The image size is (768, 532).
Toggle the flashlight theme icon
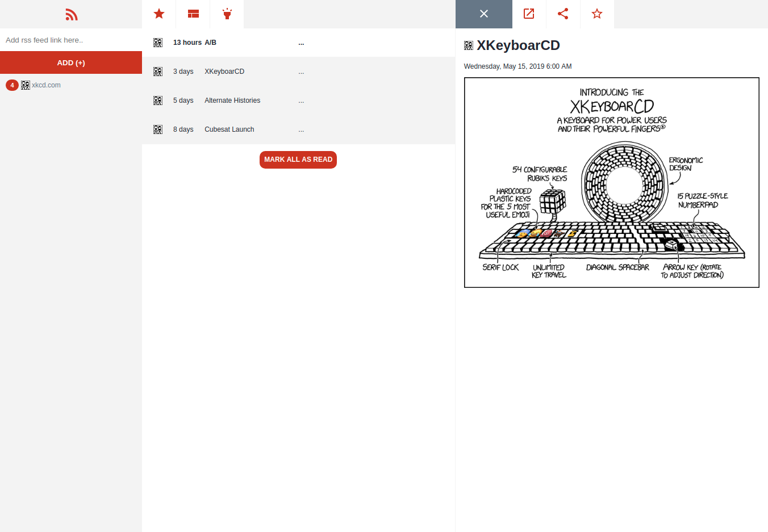227,14
